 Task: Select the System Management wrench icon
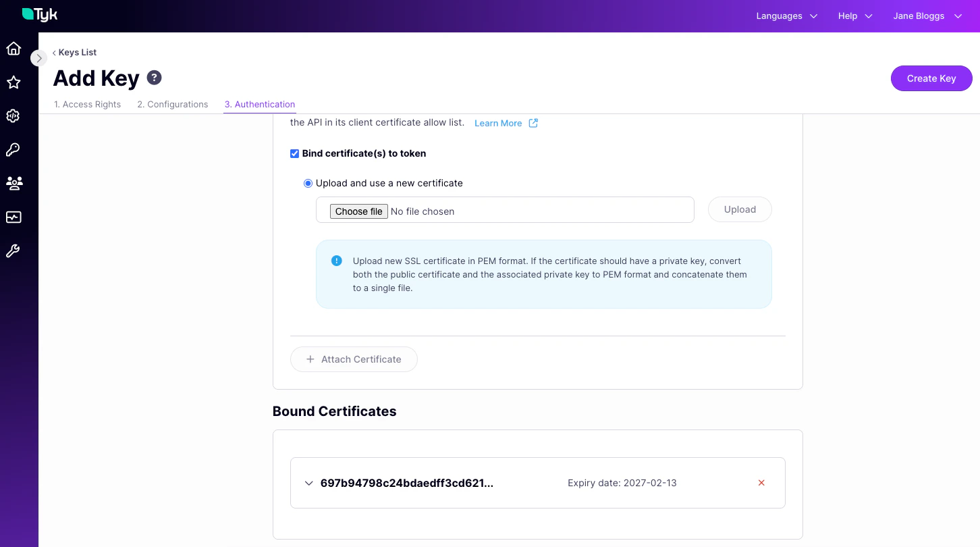point(13,251)
